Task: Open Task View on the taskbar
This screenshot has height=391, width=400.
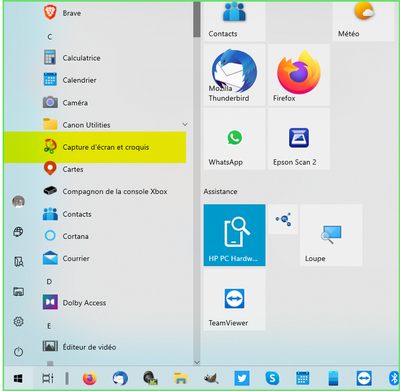Action: click(x=47, y=378)
